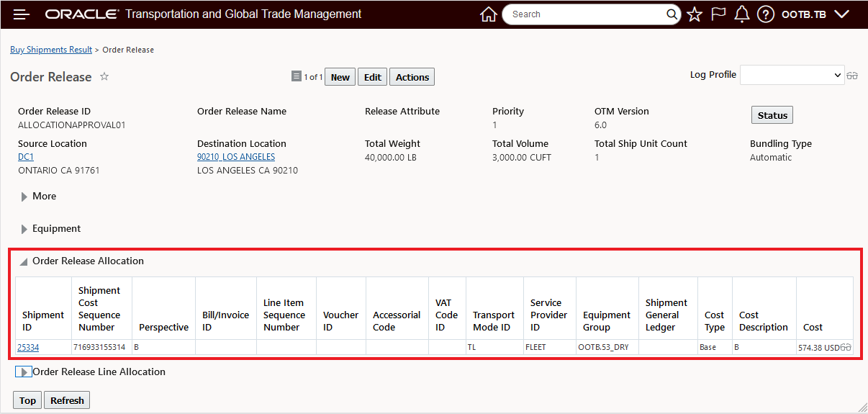Click the 574.38 USD cost value
The width and height of the screenshot is (868, 414).
[x=819, y=347]
